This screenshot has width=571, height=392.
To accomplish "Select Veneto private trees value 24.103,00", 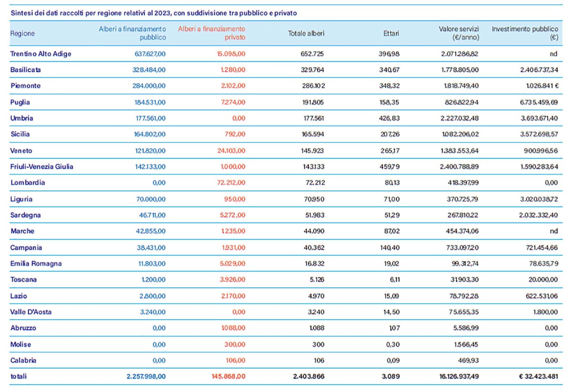I will point(231,150).
